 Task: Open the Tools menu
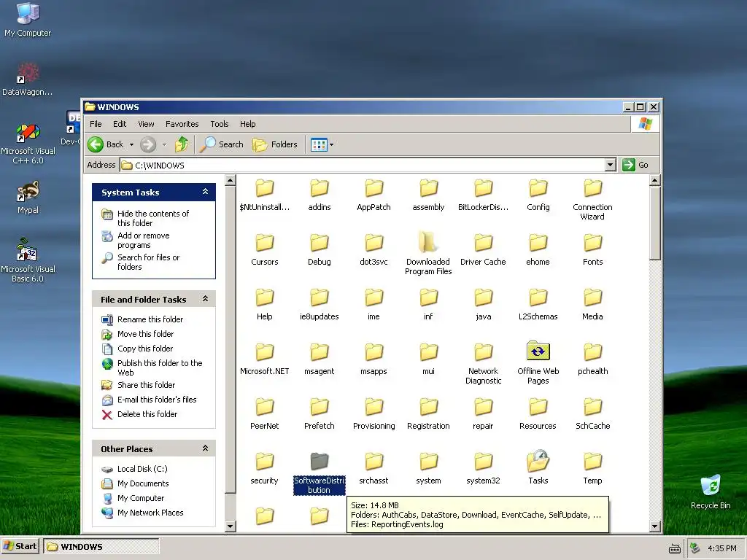click(219, 124)
